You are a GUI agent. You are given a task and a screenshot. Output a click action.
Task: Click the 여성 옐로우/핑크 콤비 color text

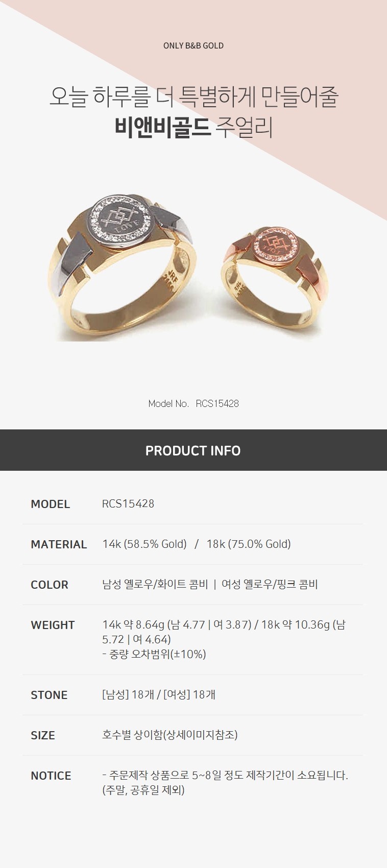tap(270, 584)
